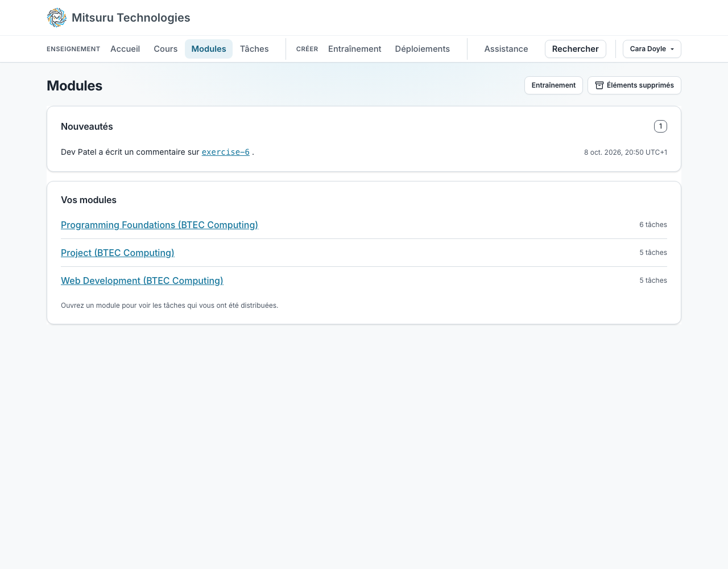Click the 'Vos modules' heading
Screen dimensions: 728x569
pos(89,200)
